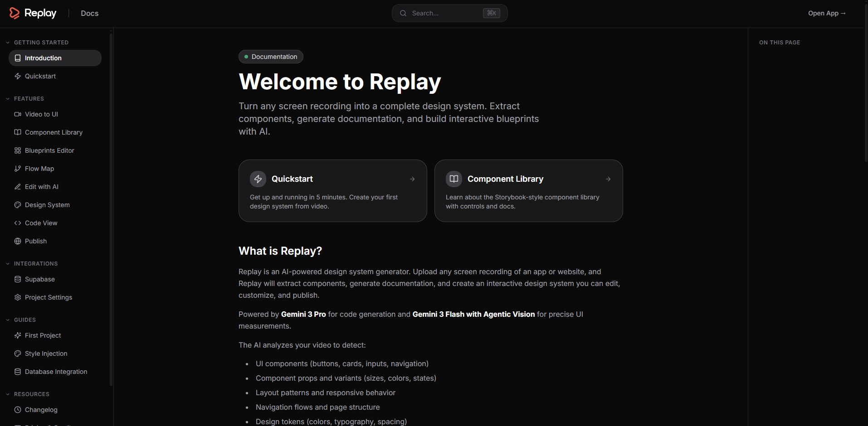The width and height of the screenshot is (868, 426).
Task: Click the Replay logo icon
Action: 15,13
